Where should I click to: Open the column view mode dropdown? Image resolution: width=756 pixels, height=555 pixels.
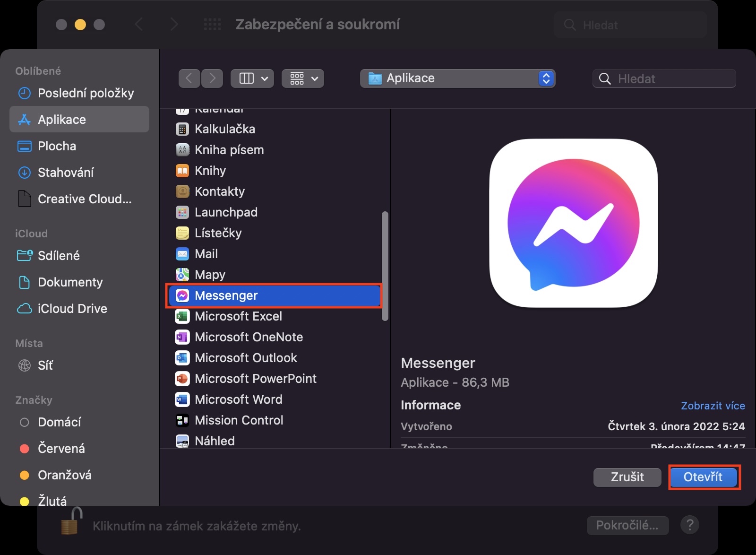click(252, 78)
